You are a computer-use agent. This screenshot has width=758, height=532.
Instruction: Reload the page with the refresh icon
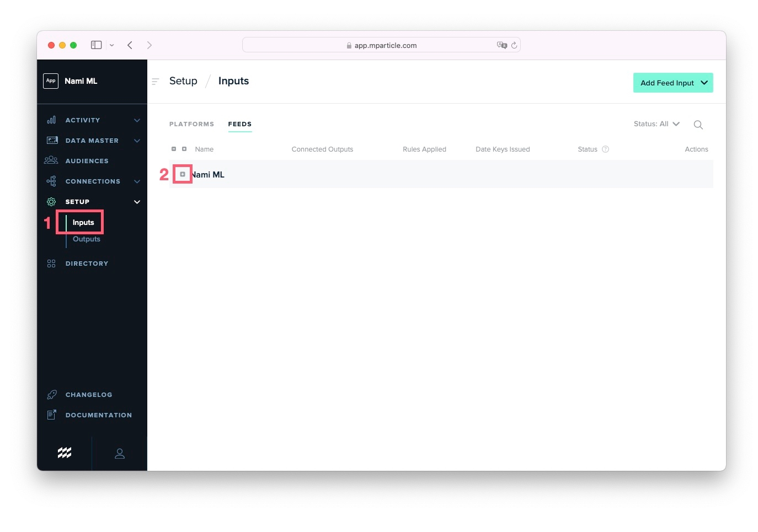point(514,45)
